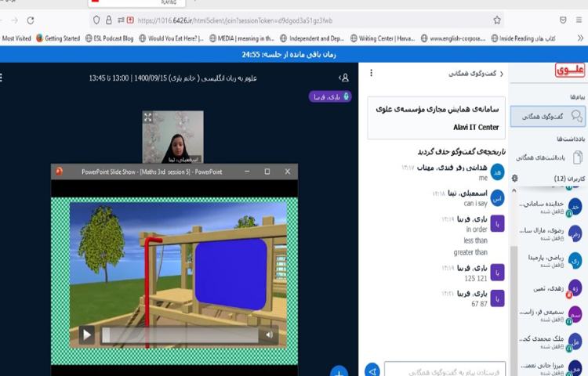Select user میرزا خانی in the list
Screen dimensions: 588x376
coord(550,367)
